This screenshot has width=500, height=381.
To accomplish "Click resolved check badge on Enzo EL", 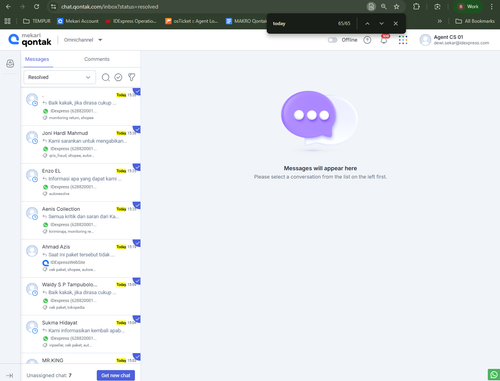I will [x=137, y=167].
